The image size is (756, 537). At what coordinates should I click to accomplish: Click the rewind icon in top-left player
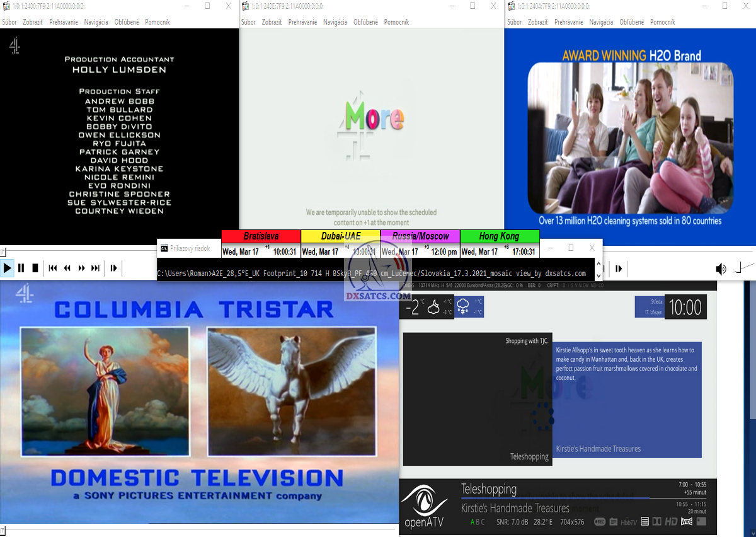(x=67, y=268)
